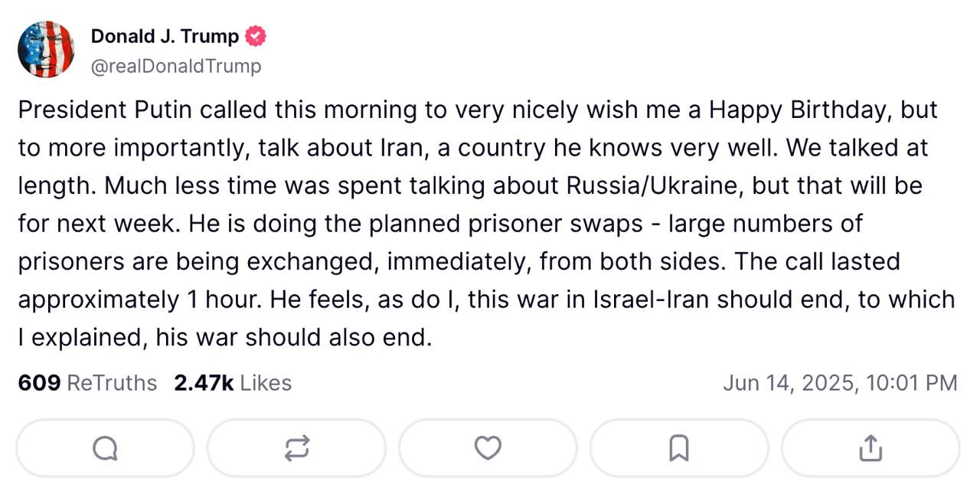Bookmark this post
980x488 pixels.
click(678, 448)
